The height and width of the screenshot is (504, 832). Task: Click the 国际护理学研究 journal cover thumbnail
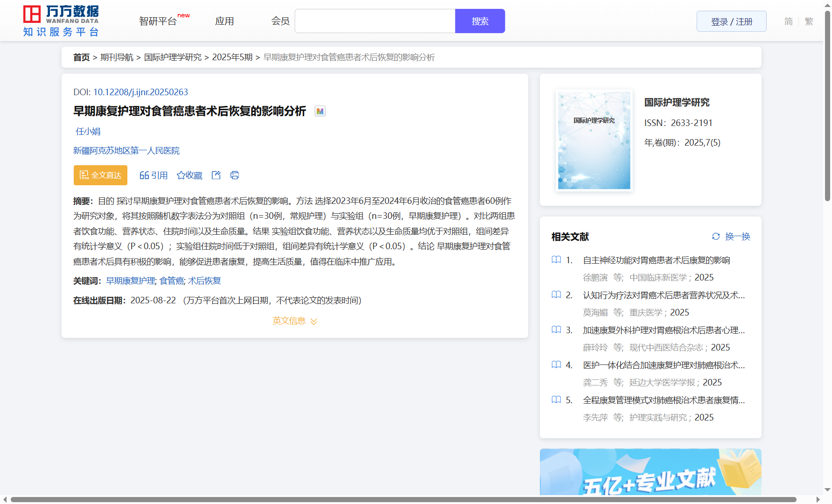(594, 140)
